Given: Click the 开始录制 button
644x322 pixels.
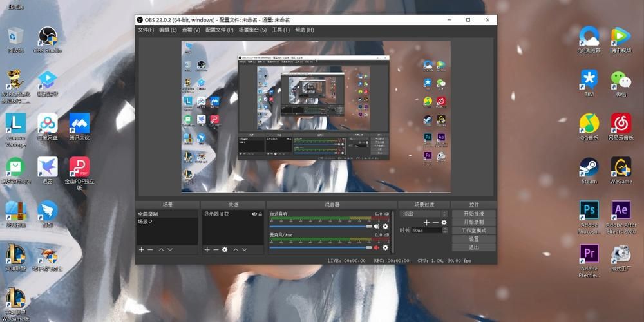Looking at the screenshot, I should (x=474, y=222).
